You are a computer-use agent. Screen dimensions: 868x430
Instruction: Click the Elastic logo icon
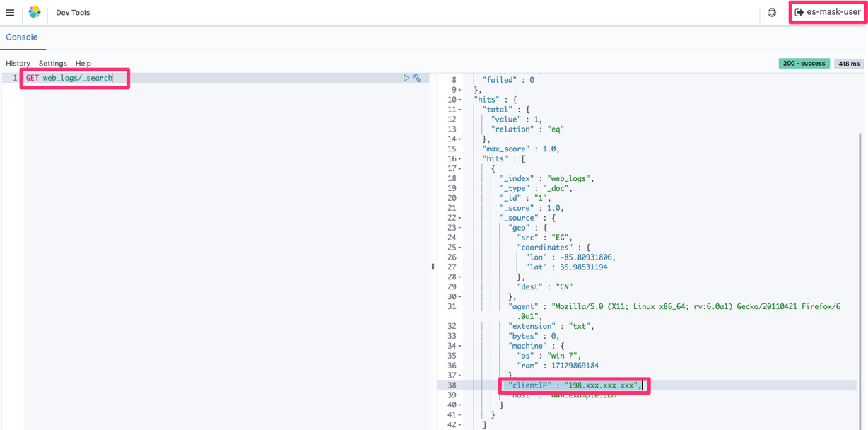pos(35,12)
